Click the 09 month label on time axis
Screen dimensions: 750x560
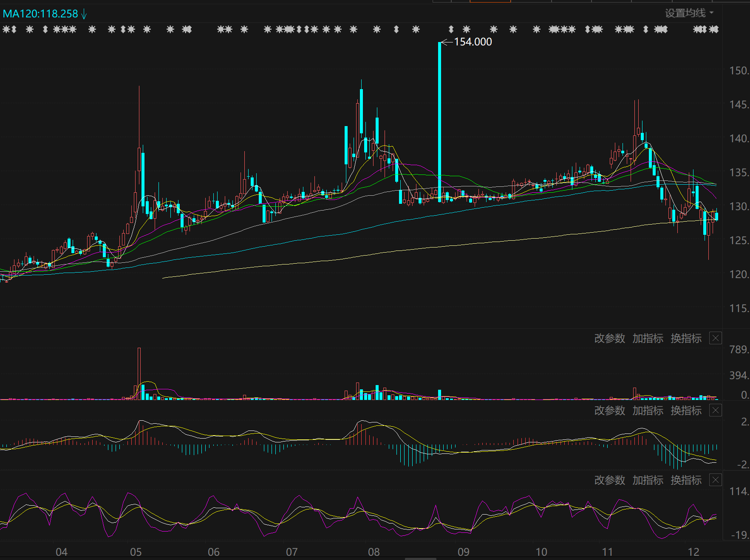tap(463, 552)
